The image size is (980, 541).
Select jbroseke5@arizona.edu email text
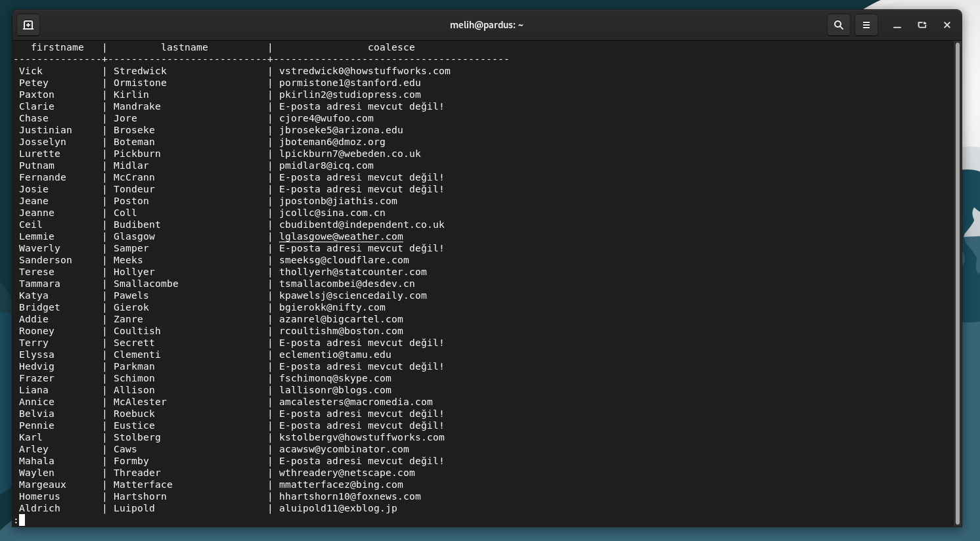[x=341, y=130]
